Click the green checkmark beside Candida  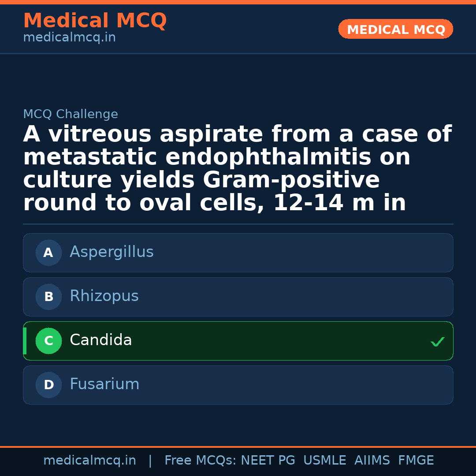[x=437, y=342]
